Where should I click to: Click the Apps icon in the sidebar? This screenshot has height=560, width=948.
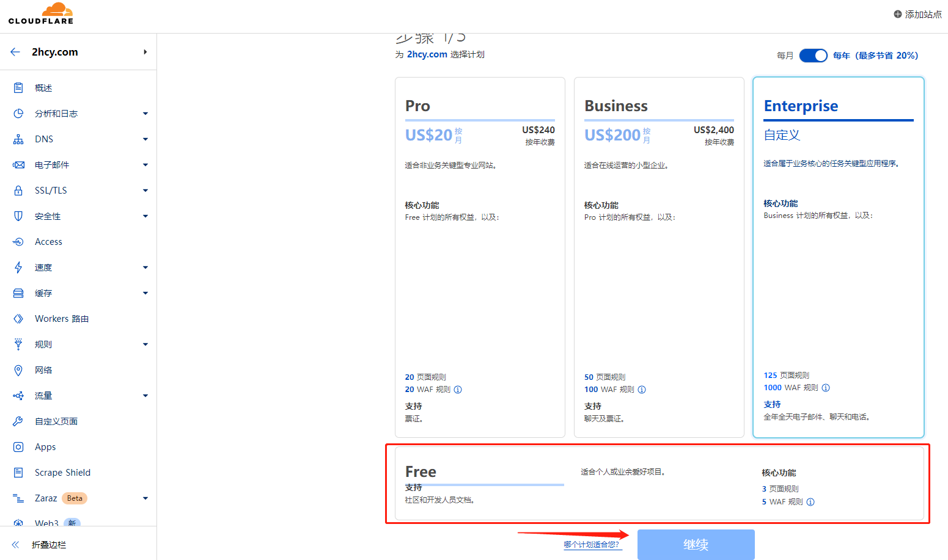click(x=18, y=447)
